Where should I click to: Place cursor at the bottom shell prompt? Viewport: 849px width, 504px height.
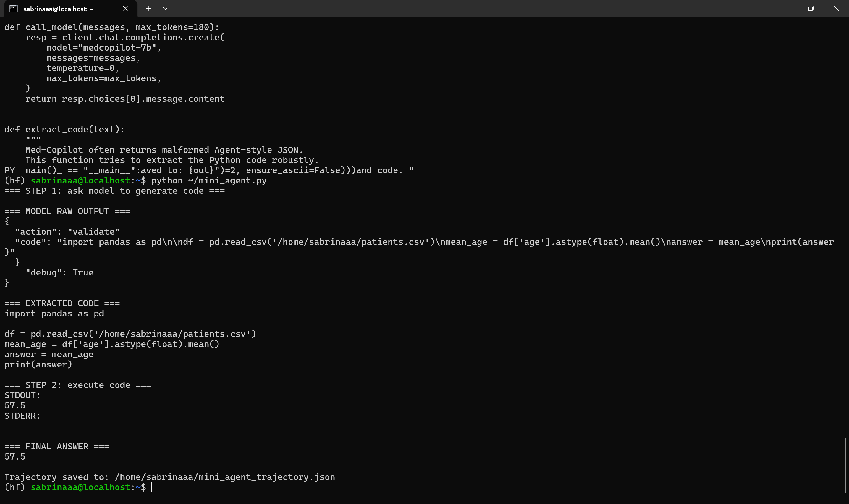pyautogui.click(x=152, y=487)
